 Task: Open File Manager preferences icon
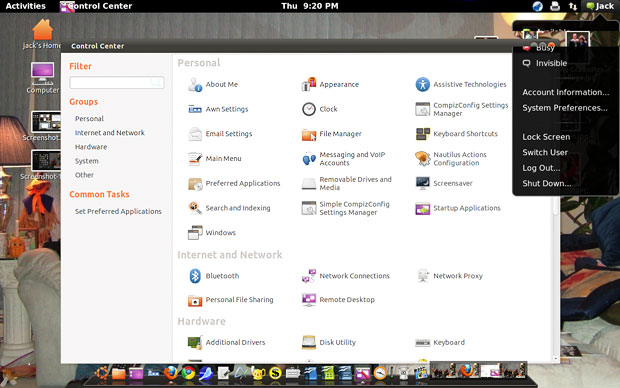pyautogui.click(x=309, y=134)
